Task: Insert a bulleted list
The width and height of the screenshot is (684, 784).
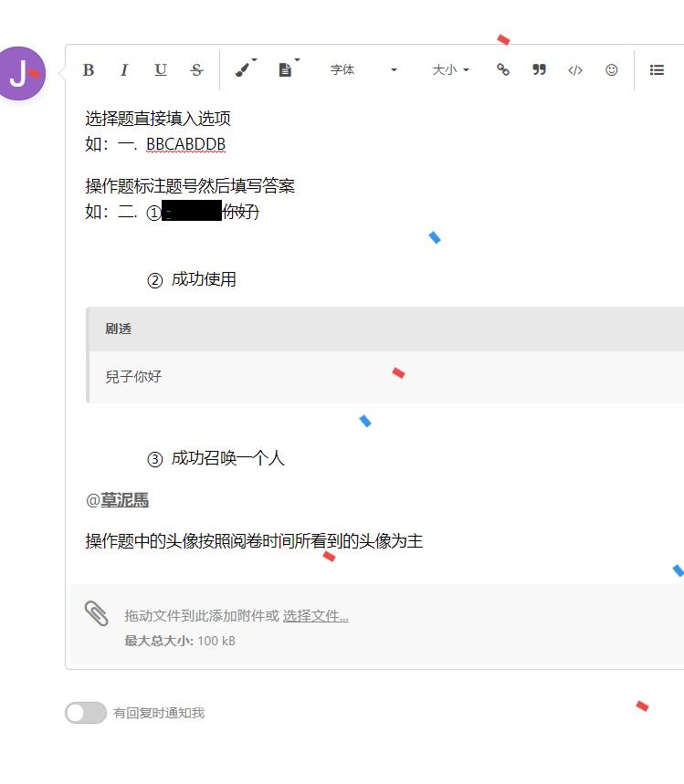Action: click(x=657, y=70)
